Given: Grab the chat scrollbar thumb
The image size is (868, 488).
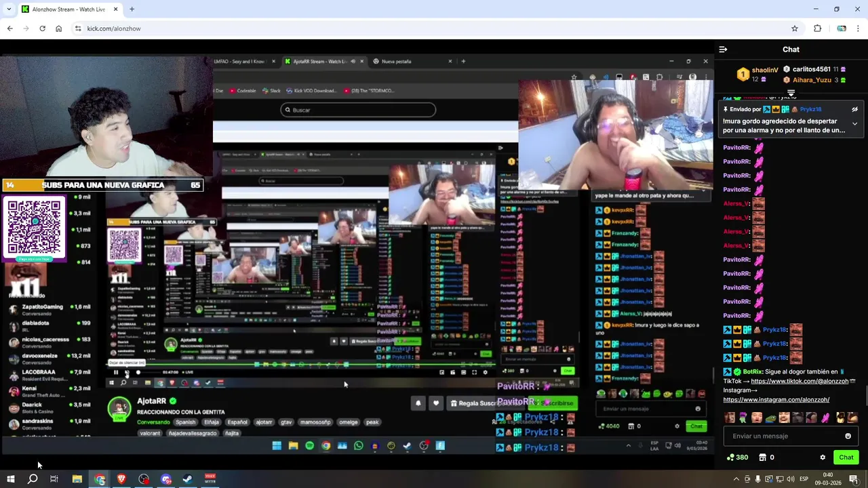Looking at the screenshot, I should point(865,395).
